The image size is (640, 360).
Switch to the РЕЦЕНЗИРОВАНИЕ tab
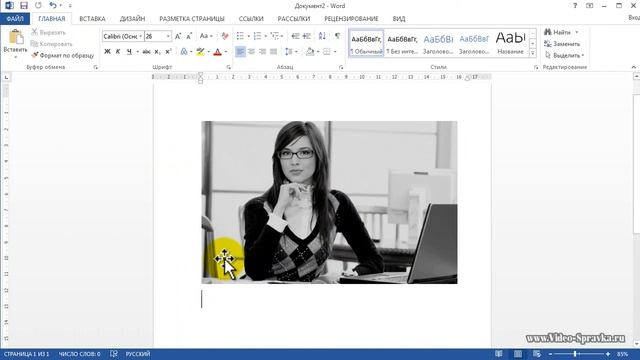[x=351, y=19]
